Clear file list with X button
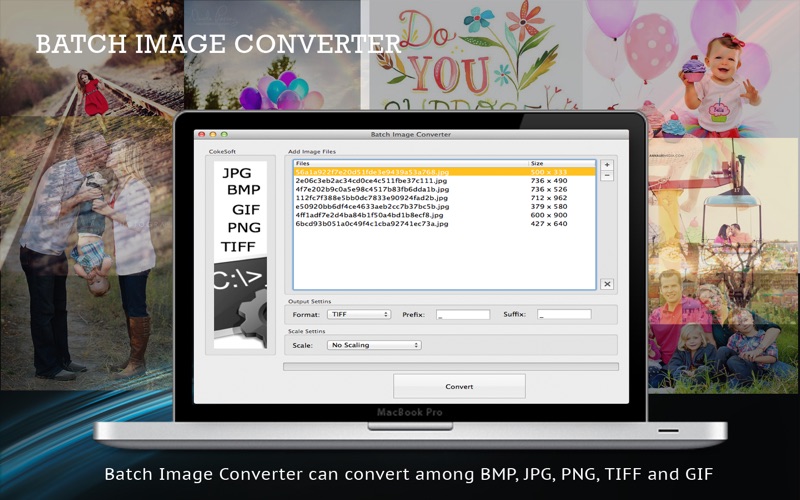 point(606,284)
